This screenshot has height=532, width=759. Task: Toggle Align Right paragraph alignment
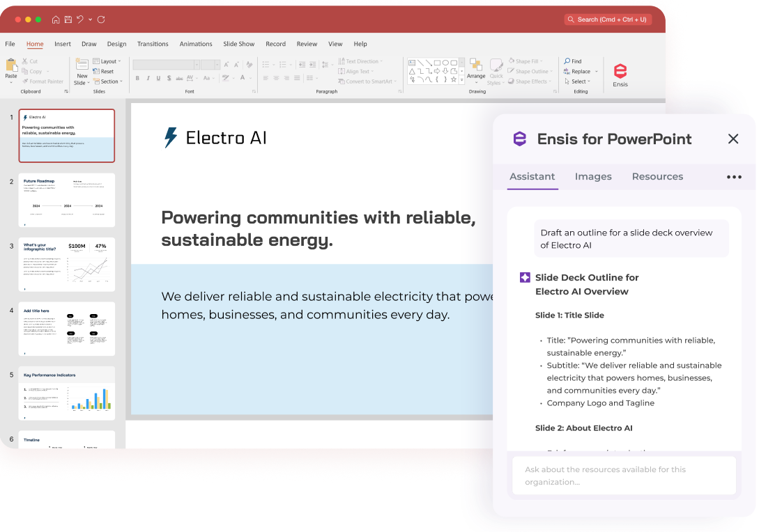click(286, 78)
